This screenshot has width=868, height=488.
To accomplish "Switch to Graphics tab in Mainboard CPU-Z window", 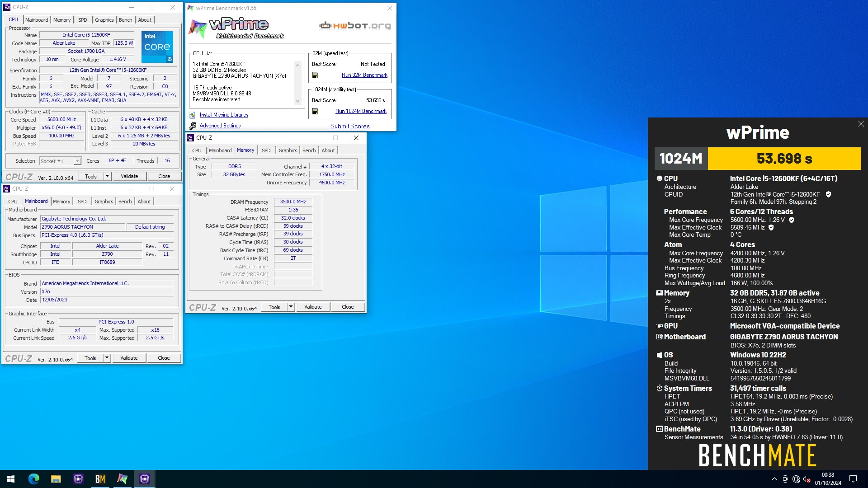I will coord(104,202).
